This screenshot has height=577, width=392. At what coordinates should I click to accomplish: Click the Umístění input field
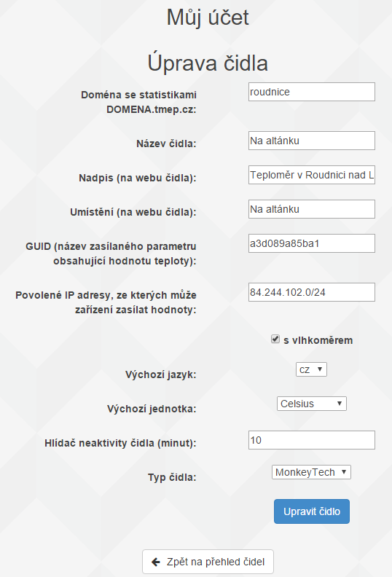(x=312, y=209)
